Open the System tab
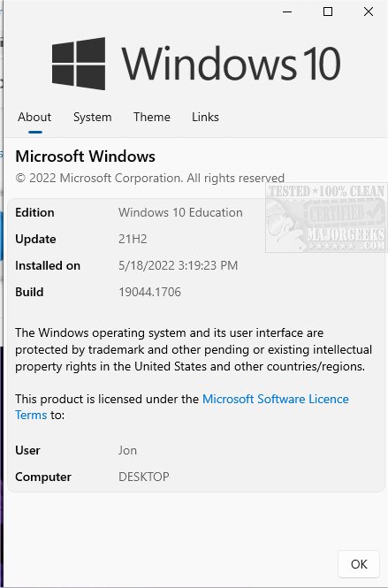The width and height of the screenshot is (388, 588). click(92, 117)
